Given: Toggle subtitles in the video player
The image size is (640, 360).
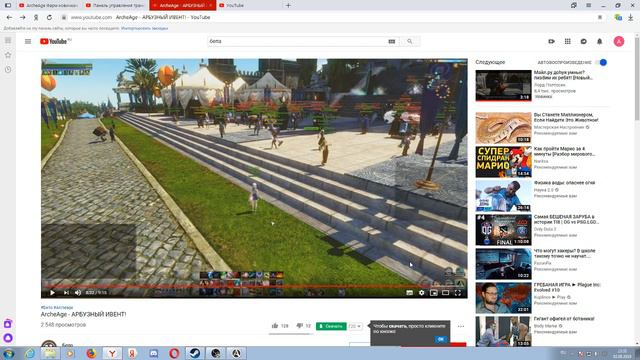Looking at the screenshot, I should tap(409, 292).
